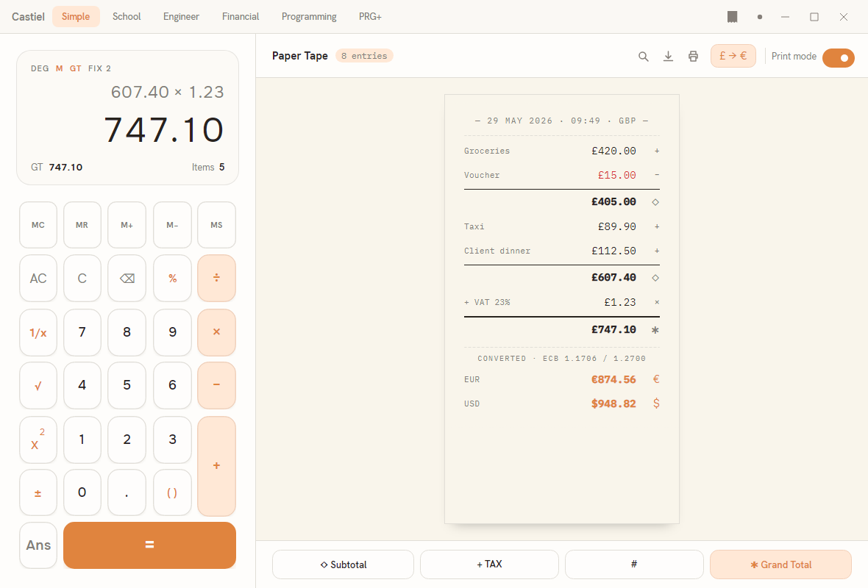Click the reciprocal 1/x key
Image resolution: width=868 pixels, height=588 pixels.
(x=38, y=332)
